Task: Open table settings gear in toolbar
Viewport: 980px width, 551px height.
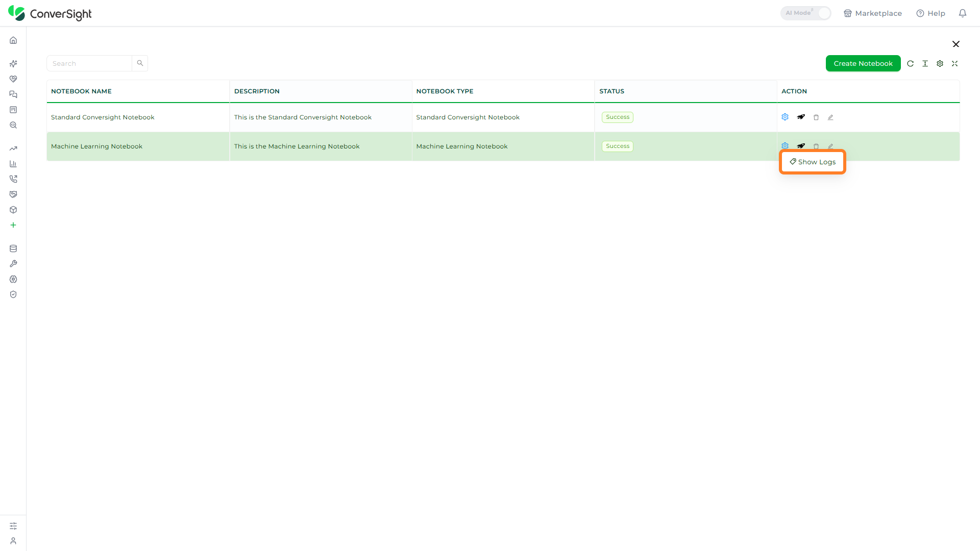Action: tap(940, 64)
